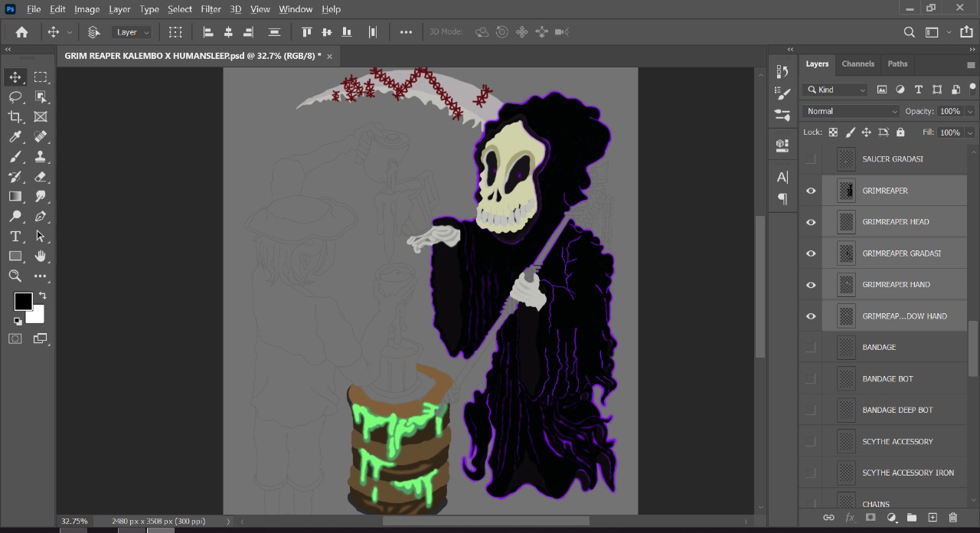980x533 pixels.
Task: Select the Move tool
Action: point(15,77)
